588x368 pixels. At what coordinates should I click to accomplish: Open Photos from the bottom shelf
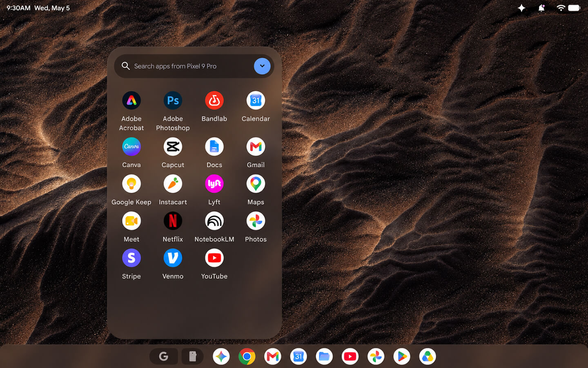[x=376, y=357]
